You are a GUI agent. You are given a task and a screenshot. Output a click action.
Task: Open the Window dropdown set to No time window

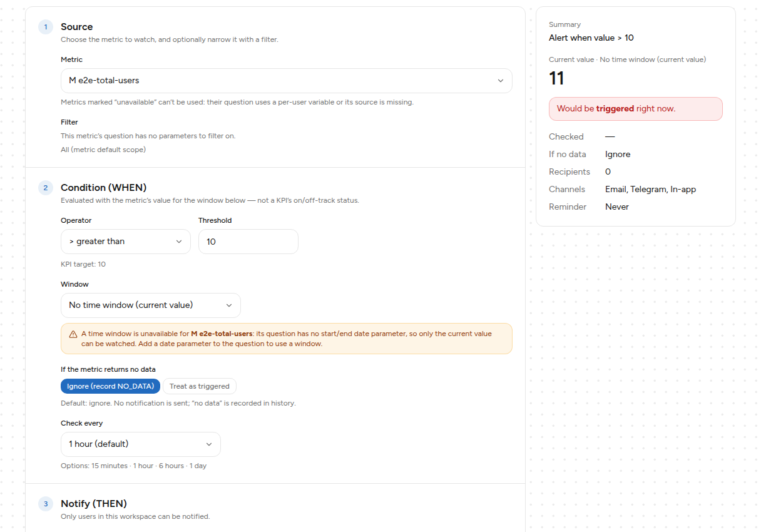point(150,305)
